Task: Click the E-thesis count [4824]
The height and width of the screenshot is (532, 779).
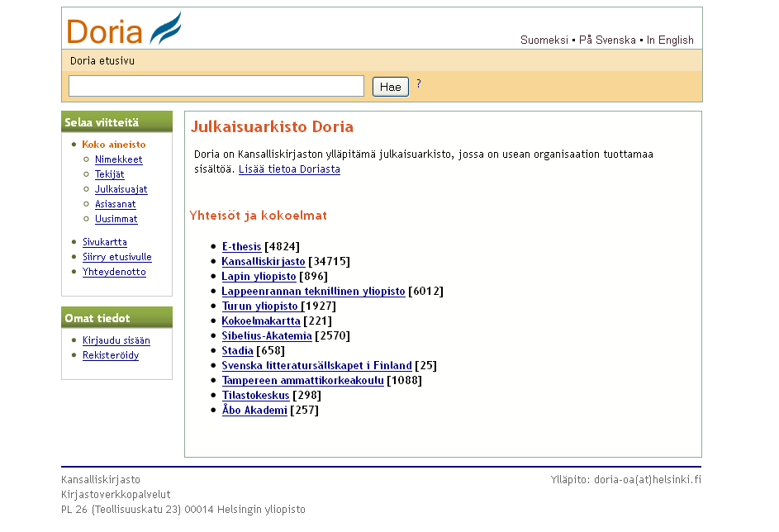Action: [x=283, y=246]
